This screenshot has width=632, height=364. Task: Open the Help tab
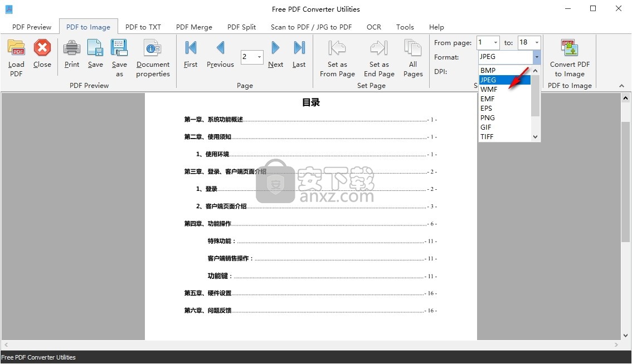(436, 27)
